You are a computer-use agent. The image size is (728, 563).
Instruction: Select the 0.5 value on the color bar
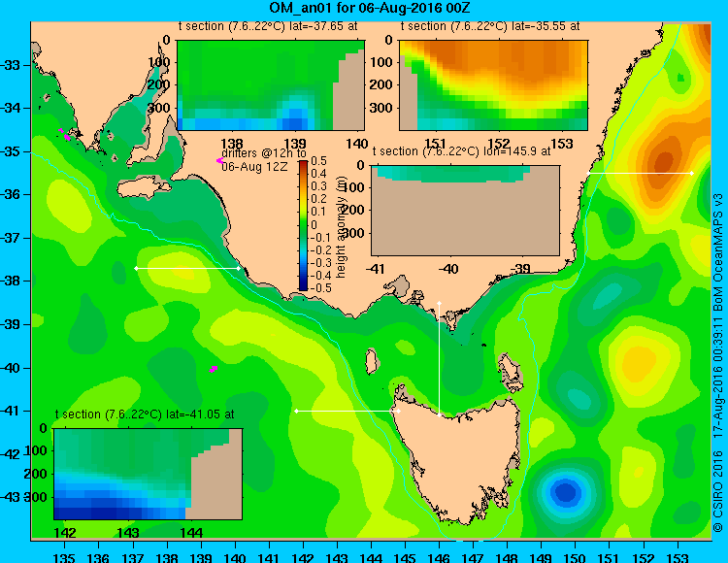(x=319, y=161)
